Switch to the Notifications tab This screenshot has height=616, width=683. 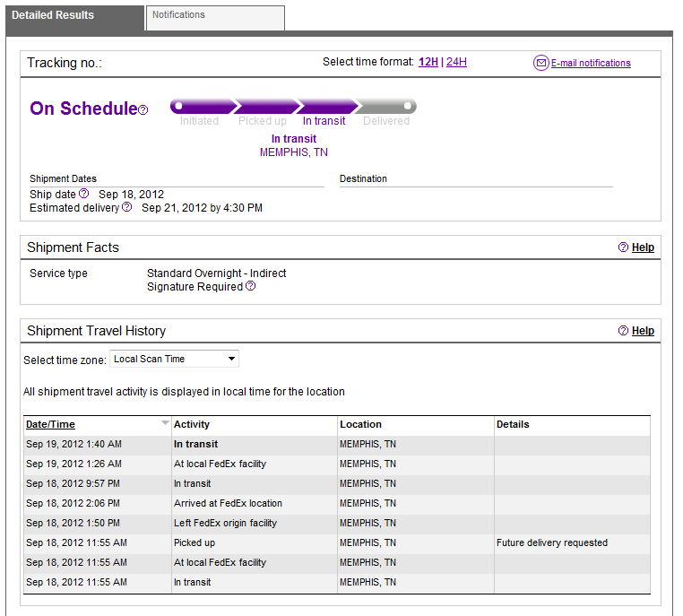pyautogui.click(x=215, y=18)
